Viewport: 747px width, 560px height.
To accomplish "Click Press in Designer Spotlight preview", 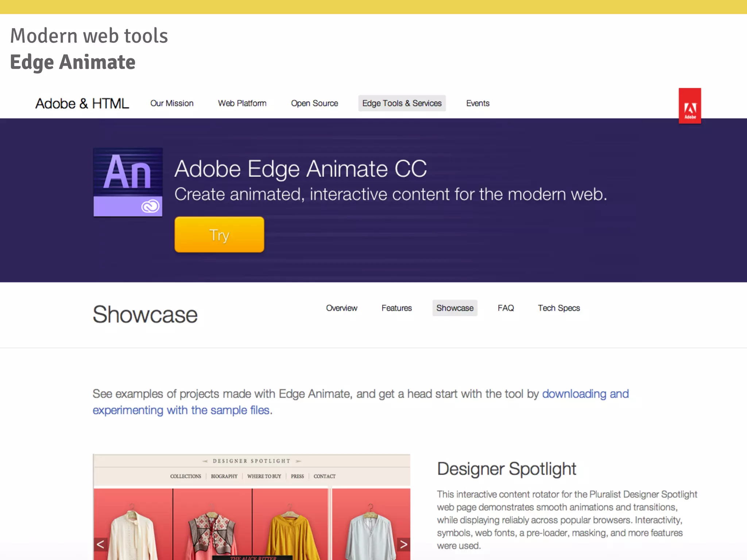I will (x=297, y=476).
